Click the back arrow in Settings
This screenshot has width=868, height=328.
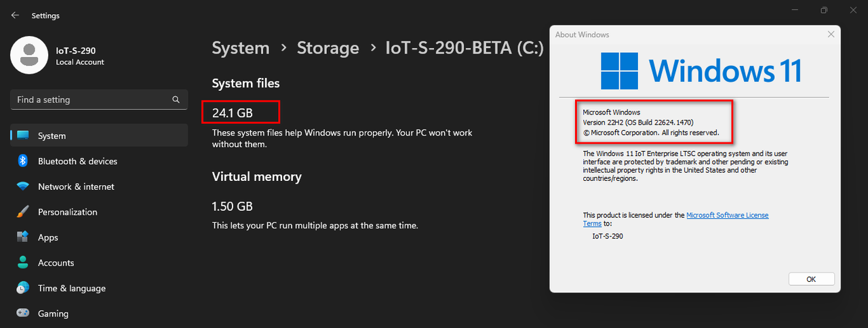click(x=15, y=15)
